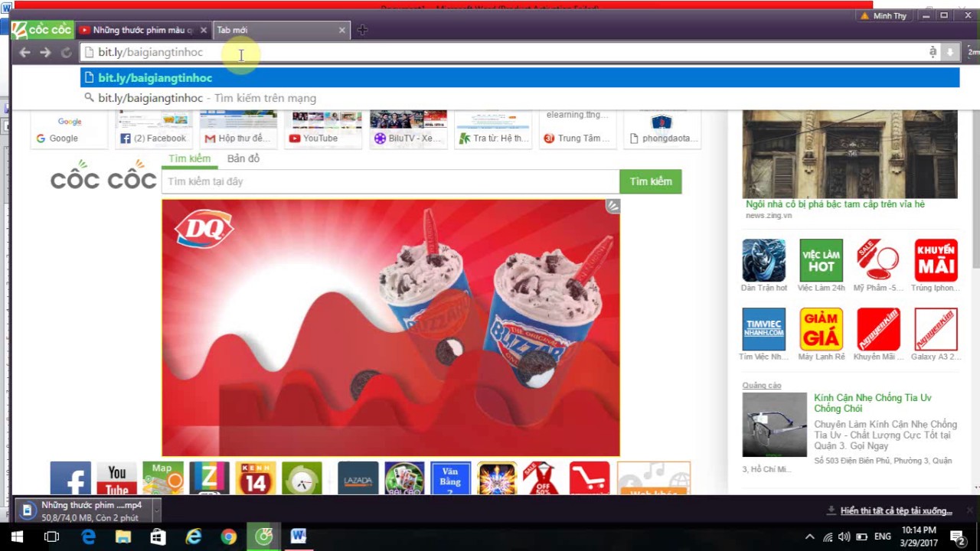This screenshot has height=551, width=980.
Task: Reload the page with the refresh icon
Action: (66, 52)
